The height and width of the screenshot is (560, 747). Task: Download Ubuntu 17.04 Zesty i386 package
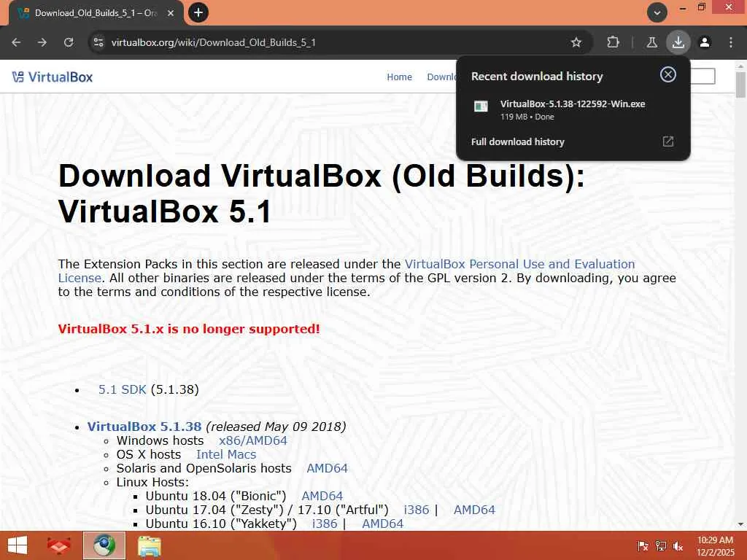[417, 510]
